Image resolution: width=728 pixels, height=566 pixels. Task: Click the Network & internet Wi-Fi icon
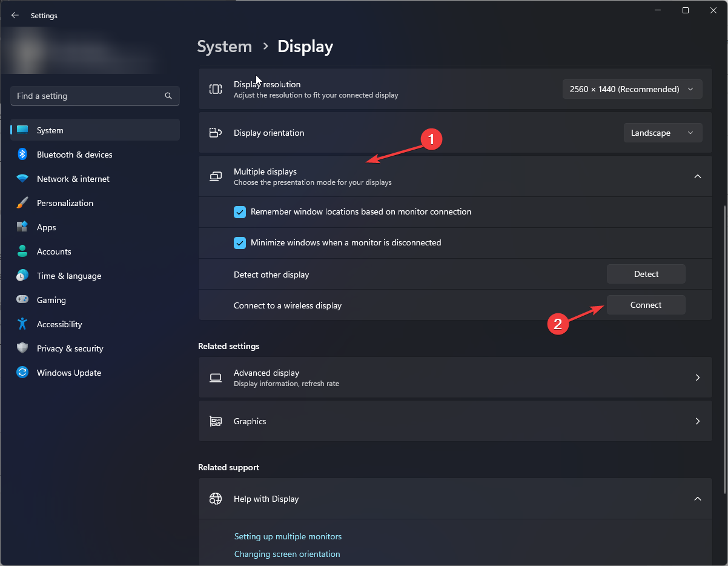tap(22, 179)
